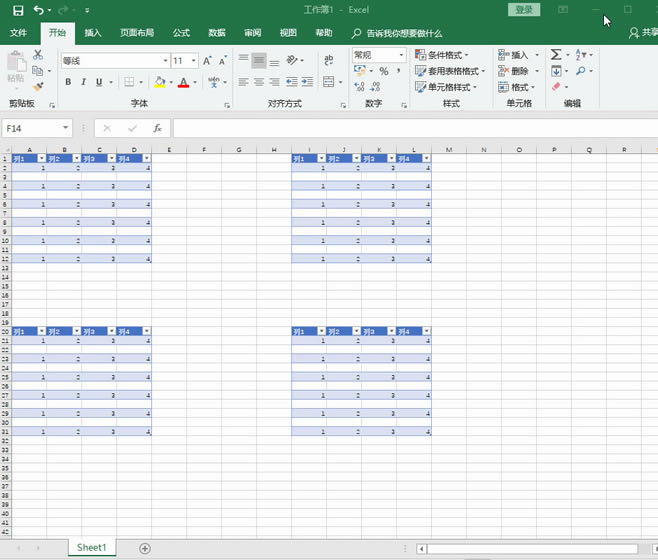Image resolution: width=658 pixels, height=560 pixels.
Task: Click the AutoSum sigma icon
Action: (x=556, y=55)
